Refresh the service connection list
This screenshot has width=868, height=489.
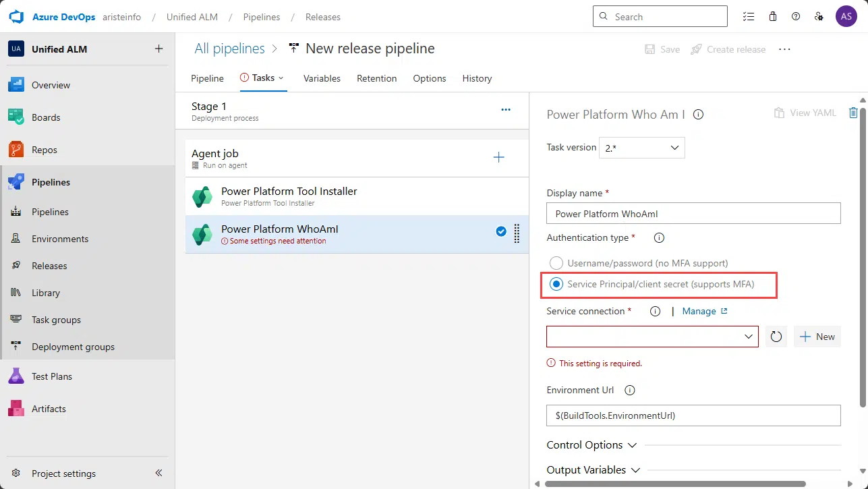pyautogui.click(x=776, y=337)
